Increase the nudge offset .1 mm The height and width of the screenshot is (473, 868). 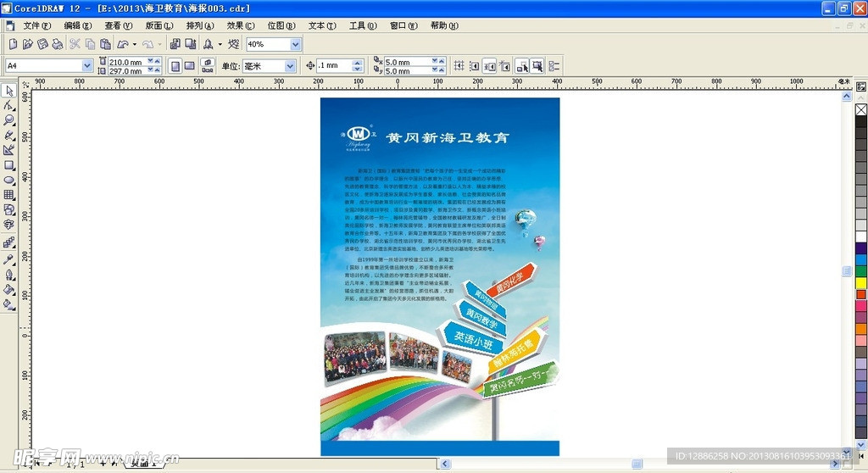pos(358,63)
